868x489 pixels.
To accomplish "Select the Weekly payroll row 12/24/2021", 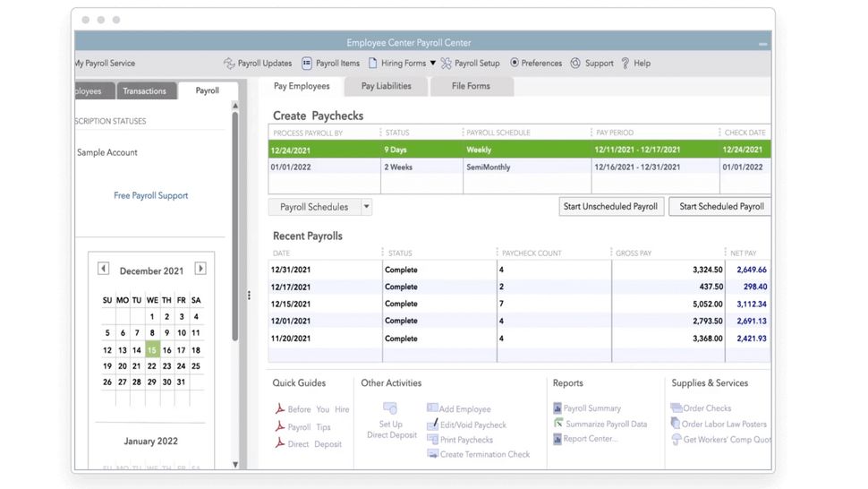I will (x=519, y=150).
